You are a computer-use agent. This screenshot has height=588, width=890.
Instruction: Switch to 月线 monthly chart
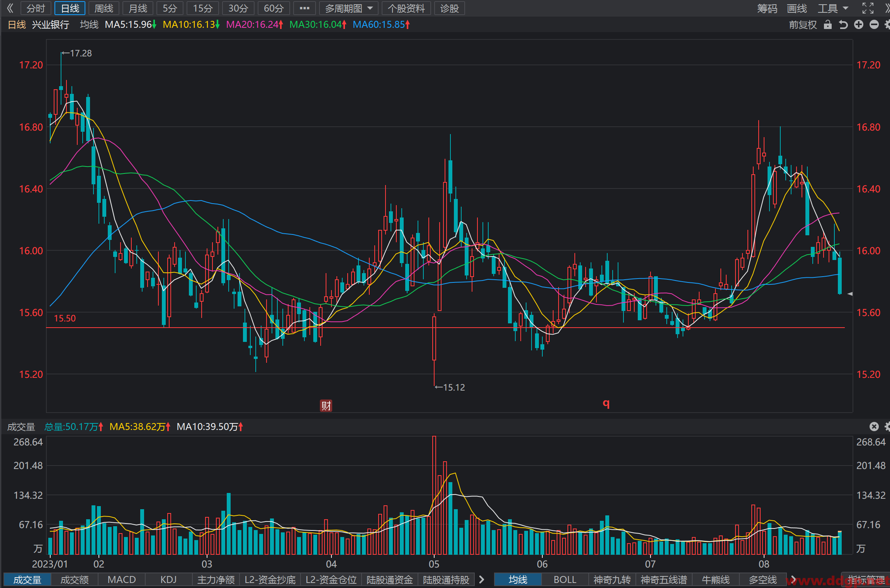138,8
